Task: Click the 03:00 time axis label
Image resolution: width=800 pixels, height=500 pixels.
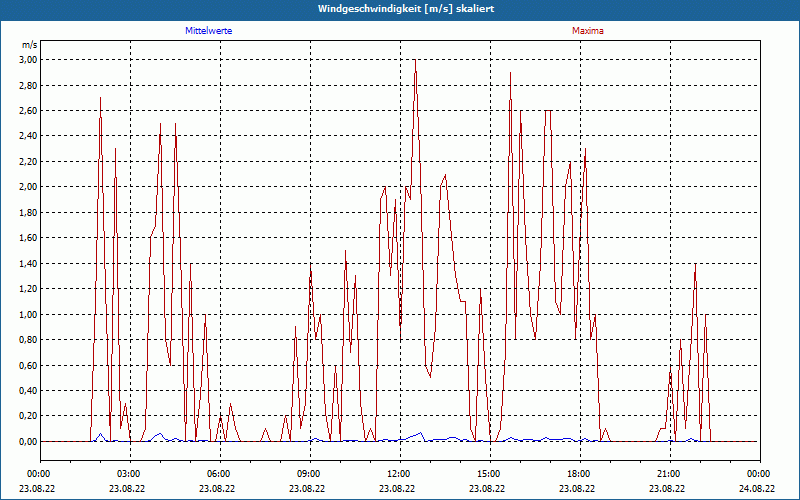Action: [x=127, y=474]
